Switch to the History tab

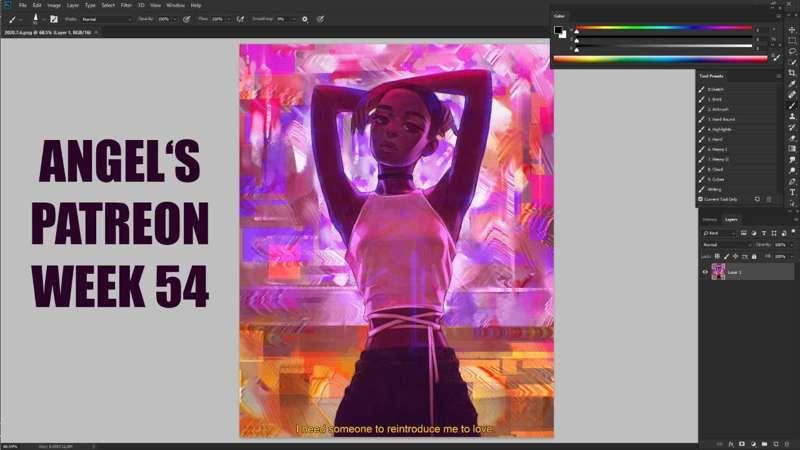710,219
